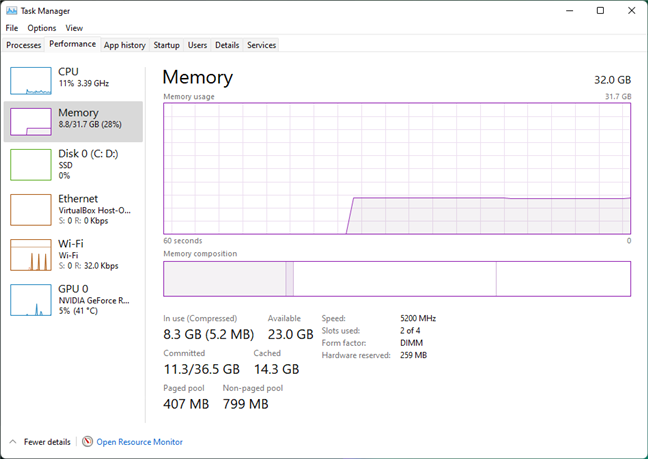Switch to the Processes tab
Viewport: 648px width, 459px height.
click(x=24, y=45)
